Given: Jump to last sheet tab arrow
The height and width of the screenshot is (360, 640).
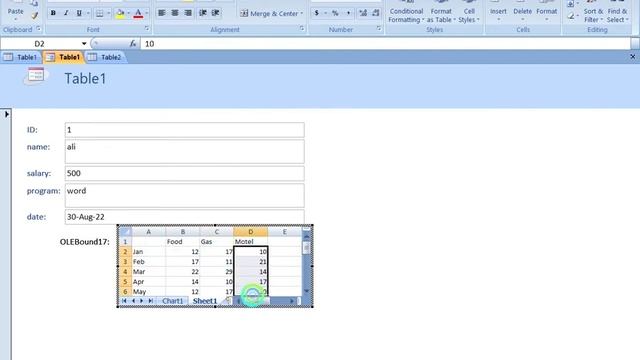Looking at the screenshot, I should click(x=151, y=301).
